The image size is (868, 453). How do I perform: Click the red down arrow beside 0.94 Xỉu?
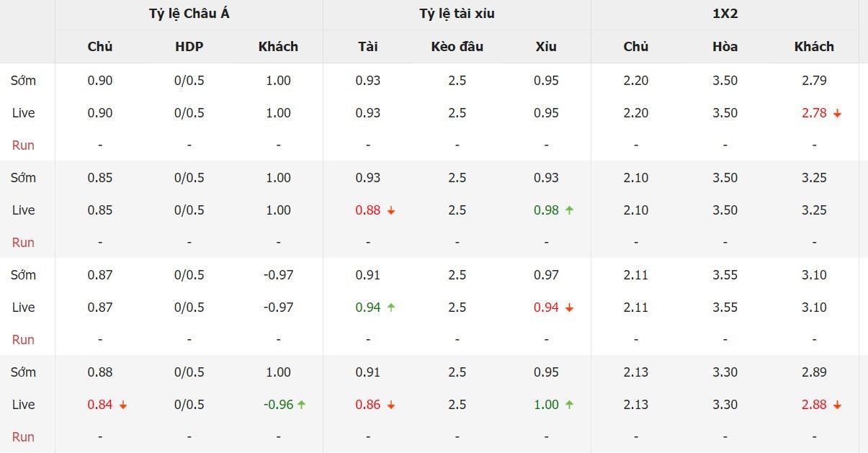[569, 308]
